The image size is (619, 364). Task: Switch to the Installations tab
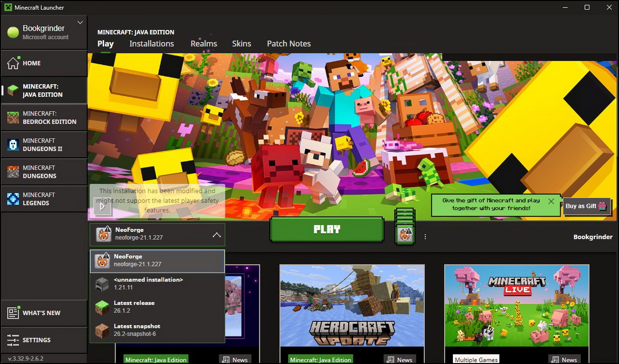coord(152,44)
